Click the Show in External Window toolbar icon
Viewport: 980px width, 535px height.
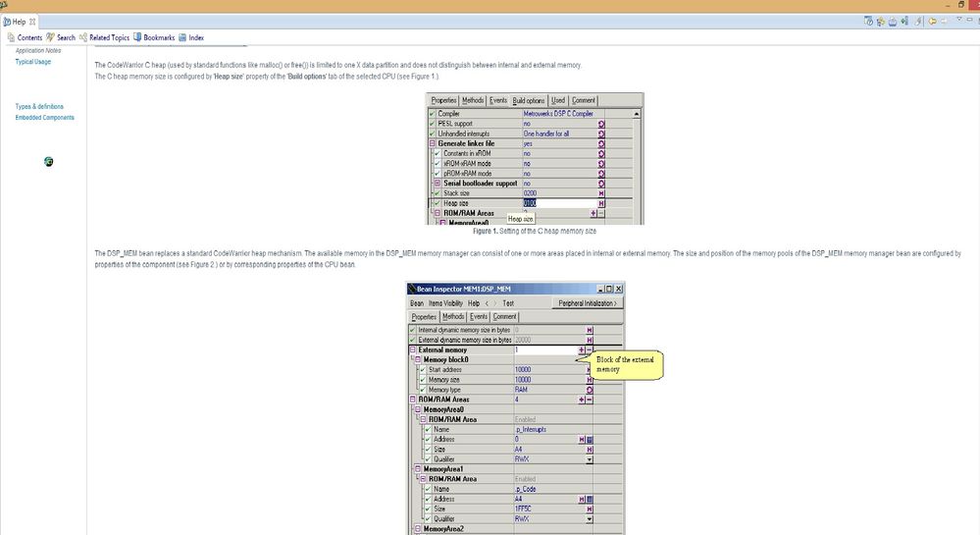868,22
